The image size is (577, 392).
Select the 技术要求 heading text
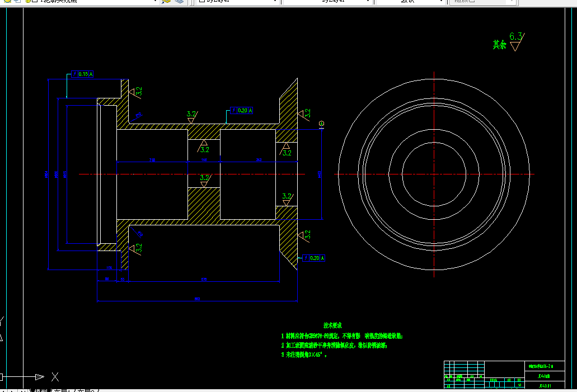[332, 325]
